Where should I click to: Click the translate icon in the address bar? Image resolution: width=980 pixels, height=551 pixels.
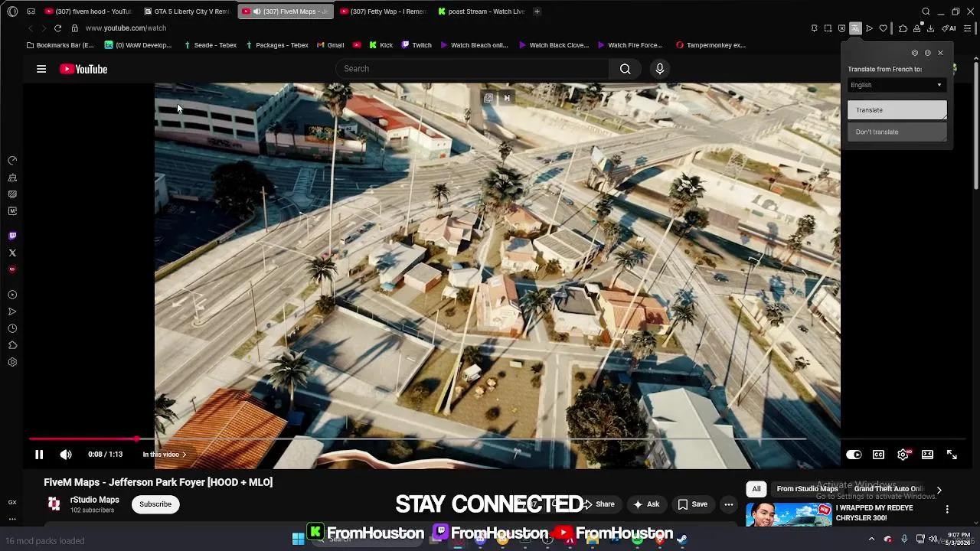point(855,28)
